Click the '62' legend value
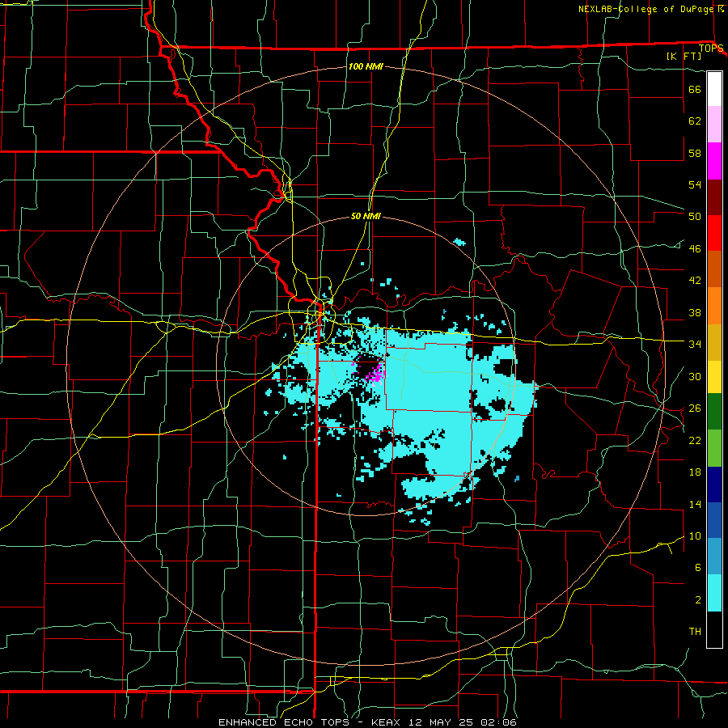Viewport: 728px width, 728px height. (x=695, y=121)
